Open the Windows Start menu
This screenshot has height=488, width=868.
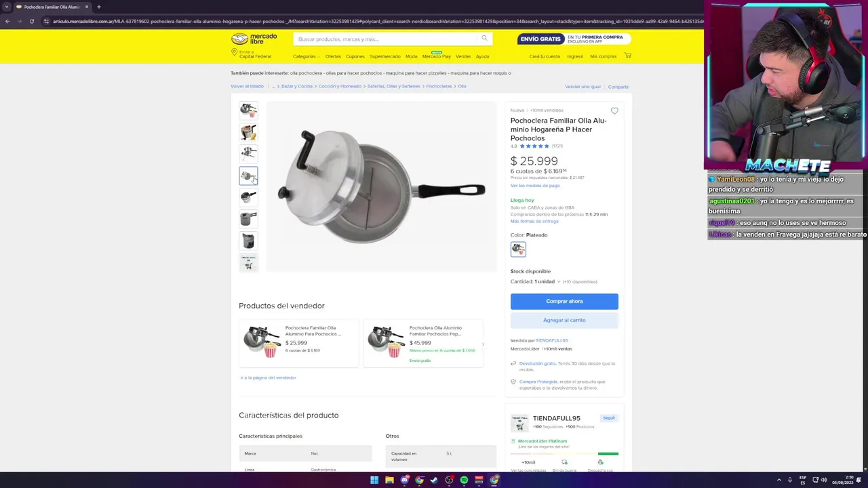[374, 480]
